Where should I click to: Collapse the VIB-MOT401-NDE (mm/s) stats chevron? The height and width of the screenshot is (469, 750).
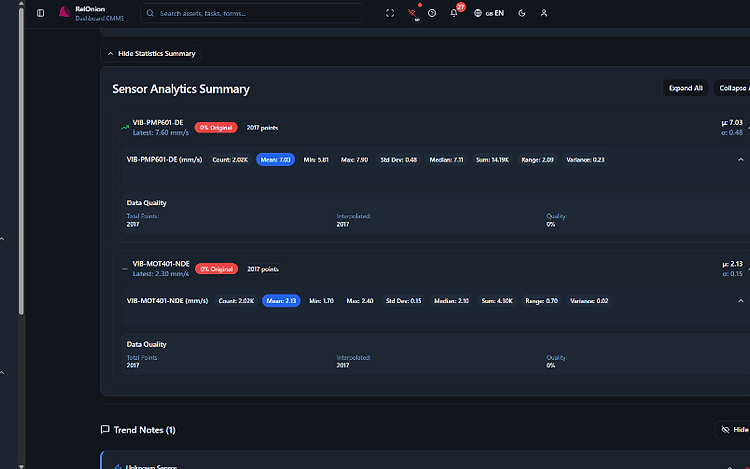click(740, 301)
